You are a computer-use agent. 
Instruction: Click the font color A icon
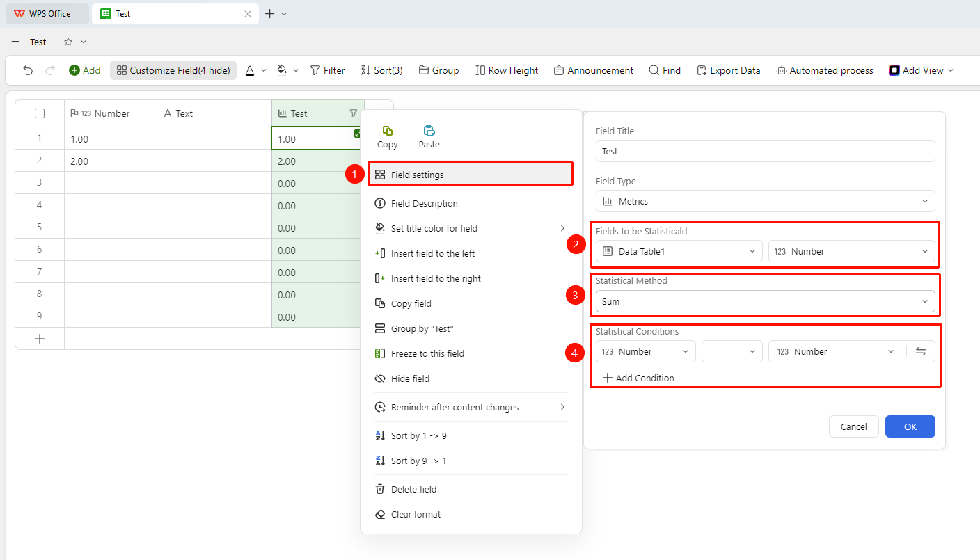coord(250,70)
